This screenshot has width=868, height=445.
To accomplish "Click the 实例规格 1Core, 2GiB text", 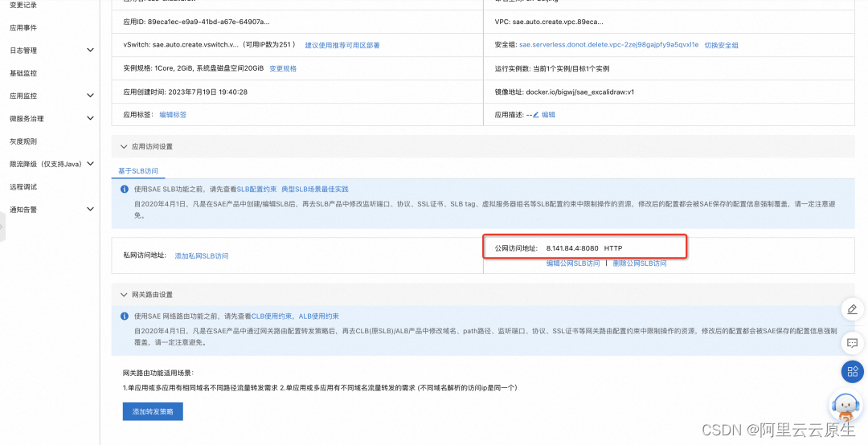I will [x=193, y=68].
